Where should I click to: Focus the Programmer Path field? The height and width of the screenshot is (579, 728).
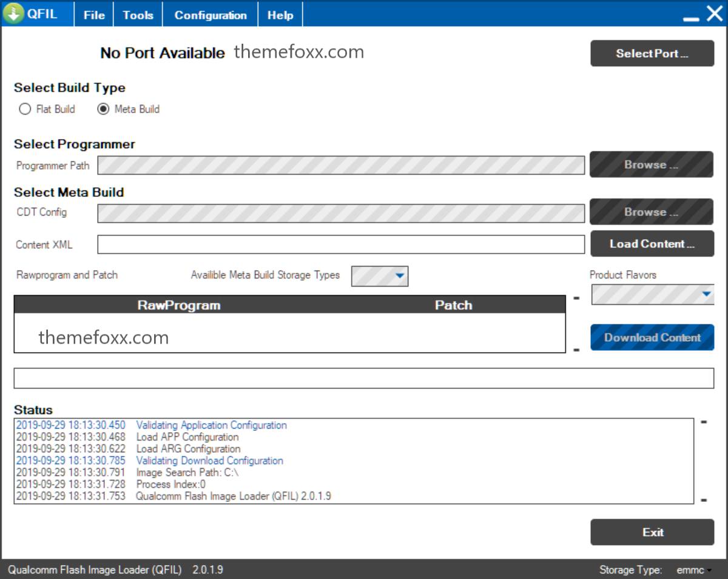click(x=341, y=166)
